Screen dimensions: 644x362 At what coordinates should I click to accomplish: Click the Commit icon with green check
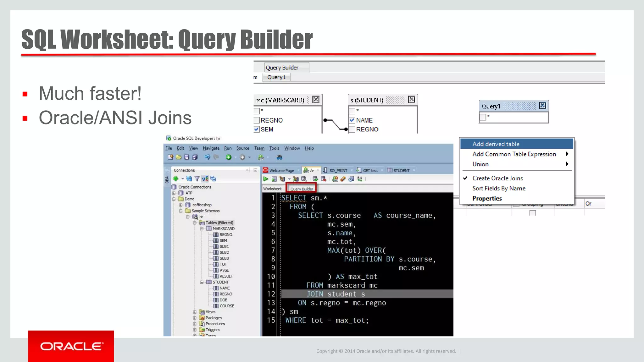coord(315,179)
